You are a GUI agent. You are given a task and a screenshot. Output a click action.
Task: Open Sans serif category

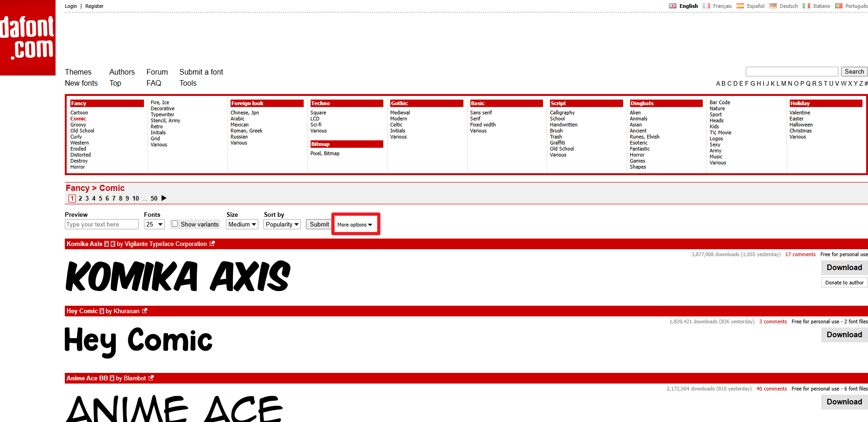point(481,113)
